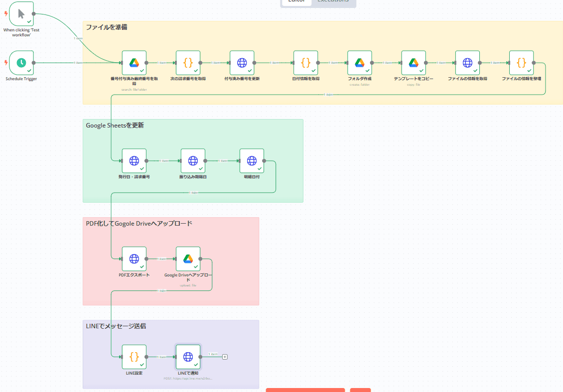Select the 'Google Sheetsを更新' sticky note title
This screenshot has width=563, height=392.
pyautogui.click(x=115, y=126)
